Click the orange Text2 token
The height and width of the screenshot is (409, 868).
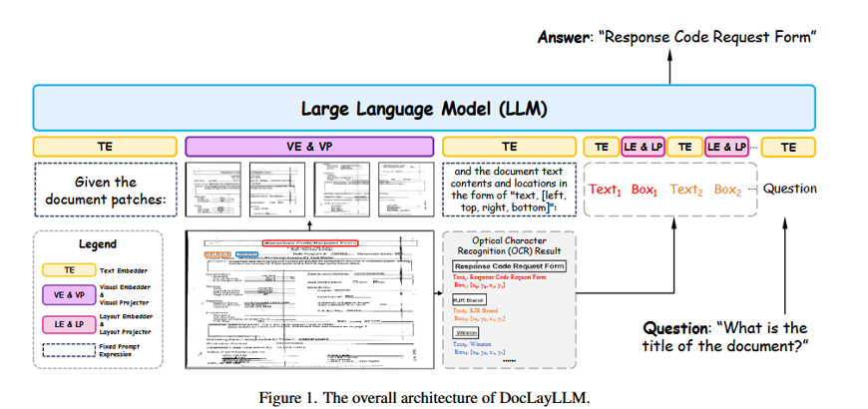[x=686, y=189]
